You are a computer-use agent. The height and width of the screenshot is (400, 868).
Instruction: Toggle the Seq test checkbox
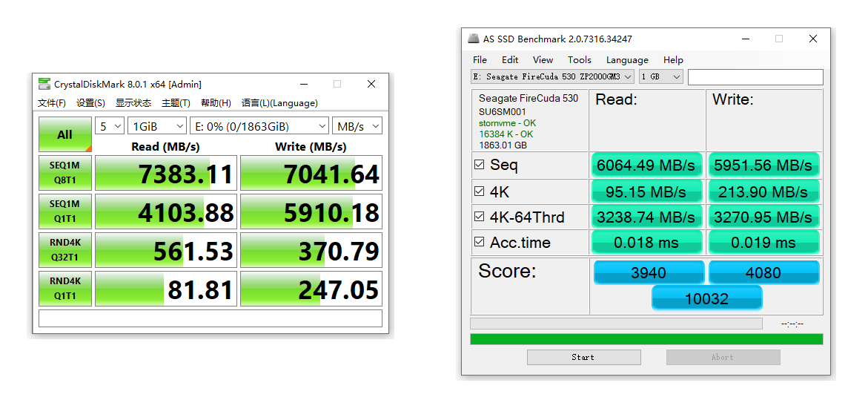pyautogui.click(x=479, y=165)
